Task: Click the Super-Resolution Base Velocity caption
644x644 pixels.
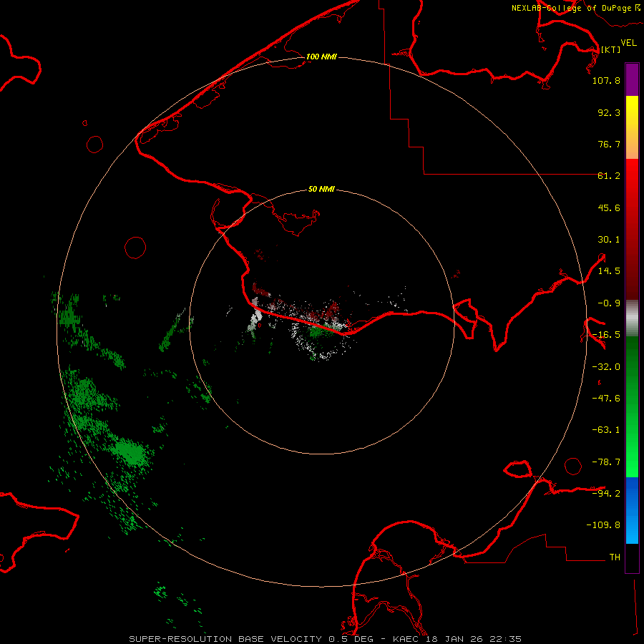Action: pos(326,639)
